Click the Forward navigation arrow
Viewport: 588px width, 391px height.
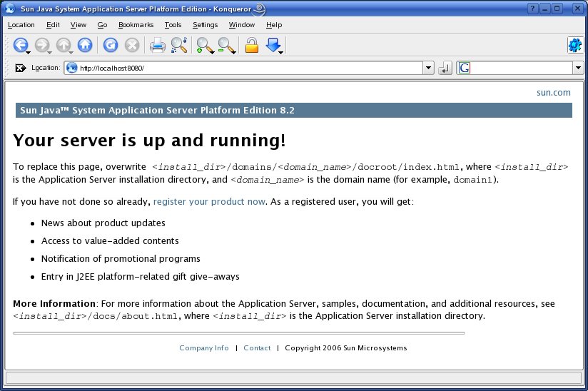[41, 45]
